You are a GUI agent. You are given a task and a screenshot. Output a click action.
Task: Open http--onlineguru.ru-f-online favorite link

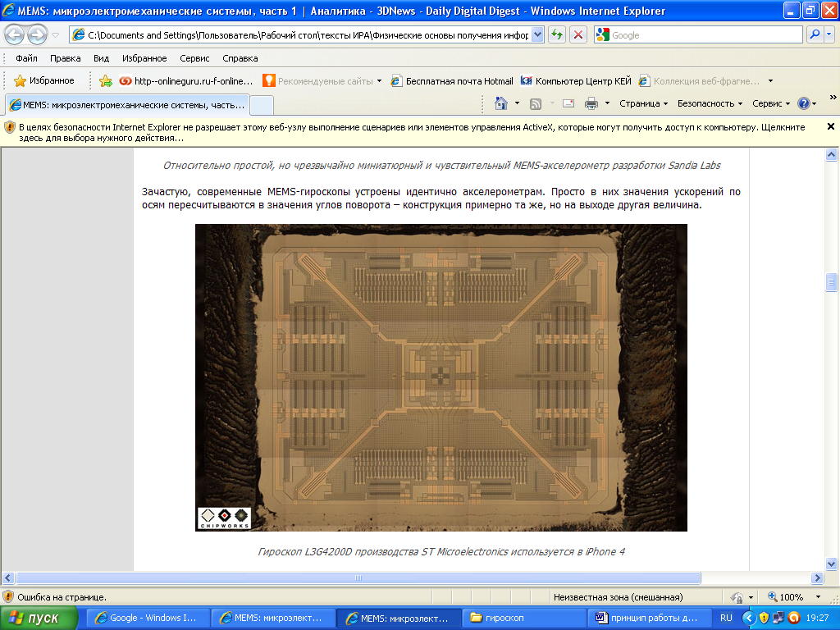(x=186, y=81)
